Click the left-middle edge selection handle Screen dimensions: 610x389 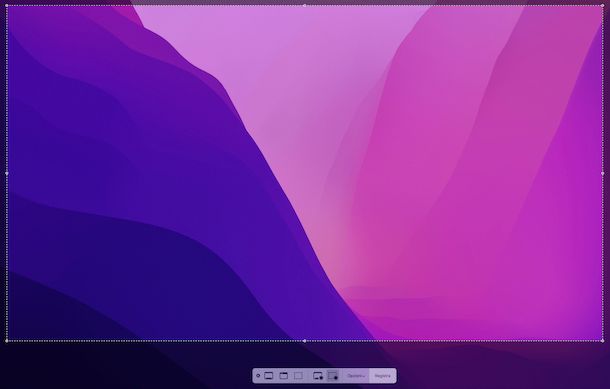[7, 173]
